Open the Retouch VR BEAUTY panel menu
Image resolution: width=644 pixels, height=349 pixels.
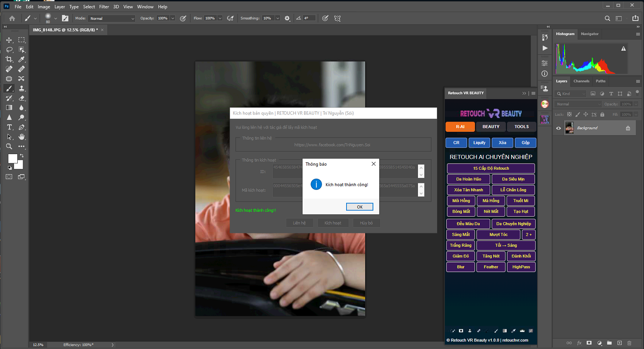[533, 93]
